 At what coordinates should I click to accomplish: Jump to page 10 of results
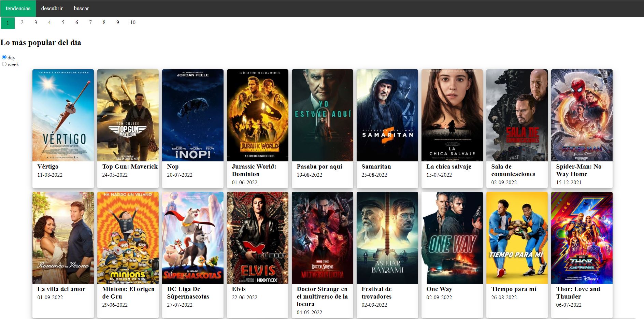pyautogui.click(x=133, y=23)
